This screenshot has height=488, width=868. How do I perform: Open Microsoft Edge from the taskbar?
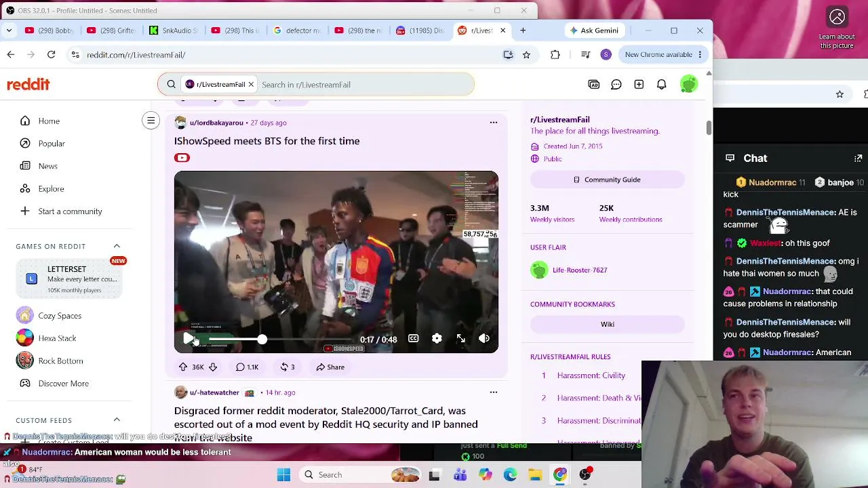[510, 475]
